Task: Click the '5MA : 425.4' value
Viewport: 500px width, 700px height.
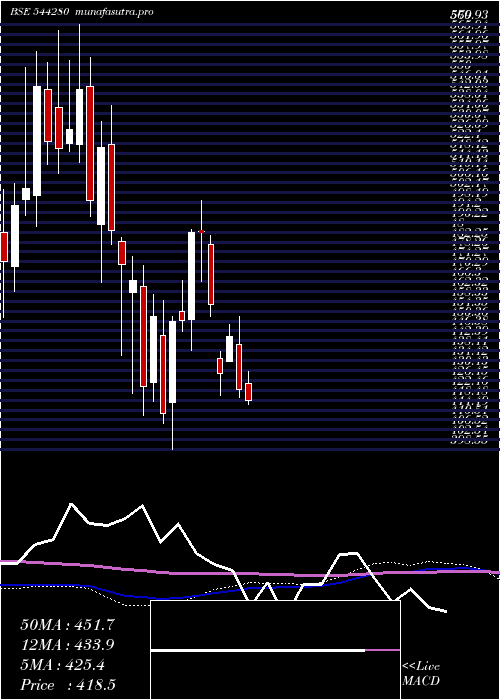Action: tap(62, 665)
